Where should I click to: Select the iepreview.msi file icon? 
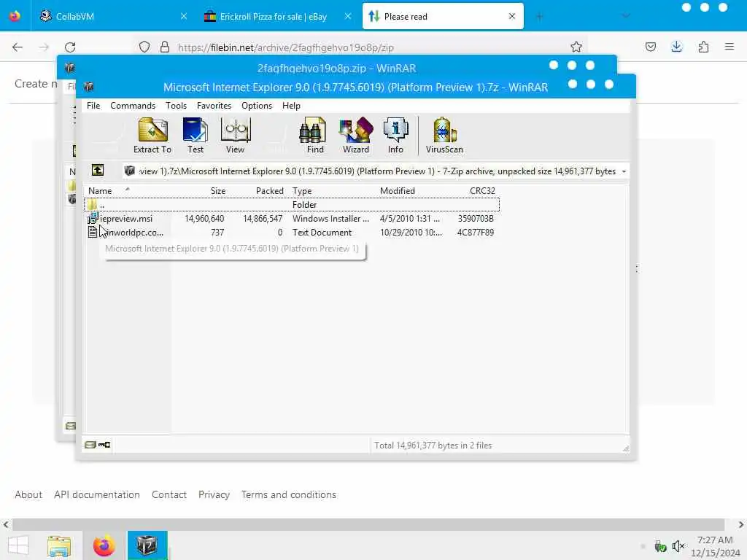(x=93, y=218)
